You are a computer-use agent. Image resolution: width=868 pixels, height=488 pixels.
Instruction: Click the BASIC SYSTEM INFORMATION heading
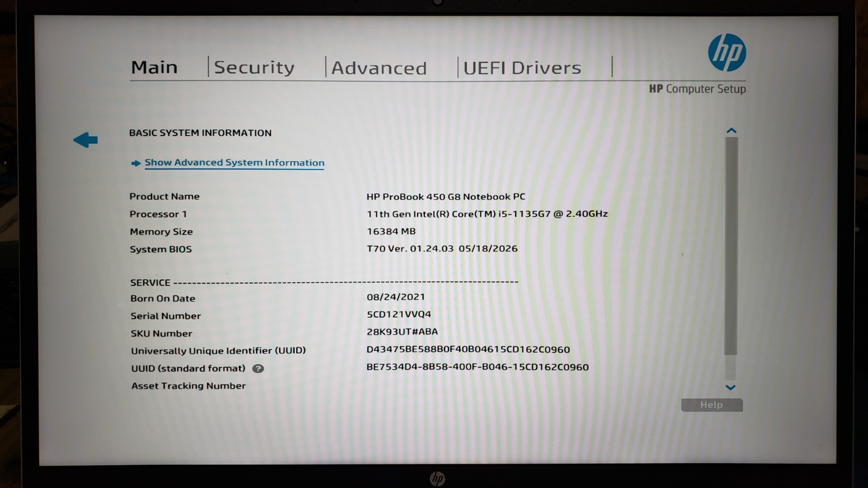(x=200, y=133)
